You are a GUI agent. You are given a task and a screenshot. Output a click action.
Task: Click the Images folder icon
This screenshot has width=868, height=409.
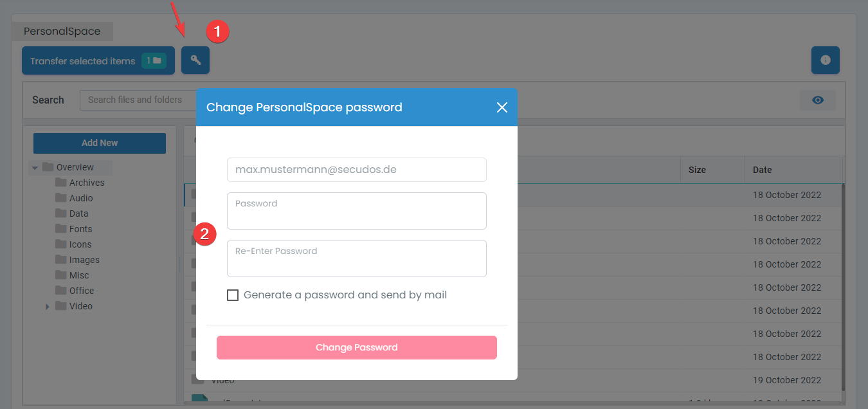pyautogui.click(x=61, y=260)
